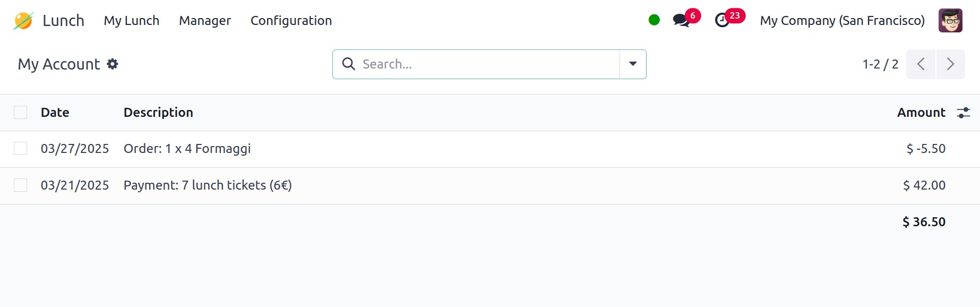Click the Lunch app logo icon

(23, 21)
